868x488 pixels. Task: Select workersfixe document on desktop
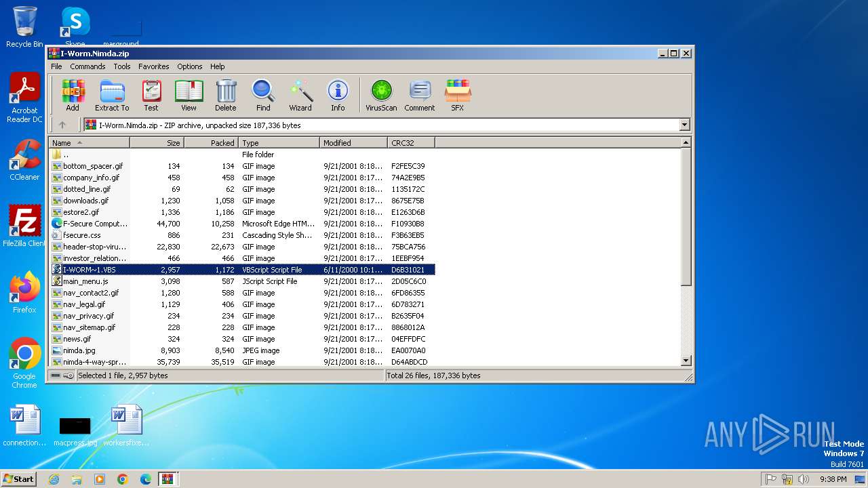point(126,426)
